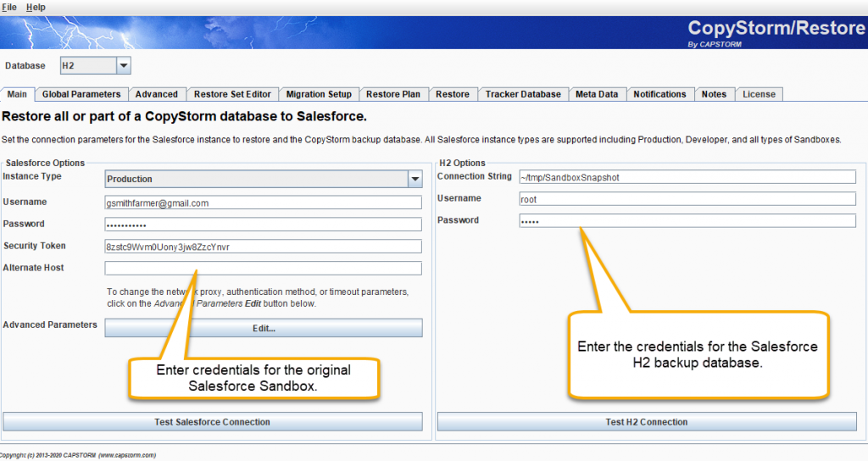Select the 'Restore all or part' heading text
Image resolution: width=868 pixels, height=461 pixels.
pyautogui.click(x=184, y=117)
